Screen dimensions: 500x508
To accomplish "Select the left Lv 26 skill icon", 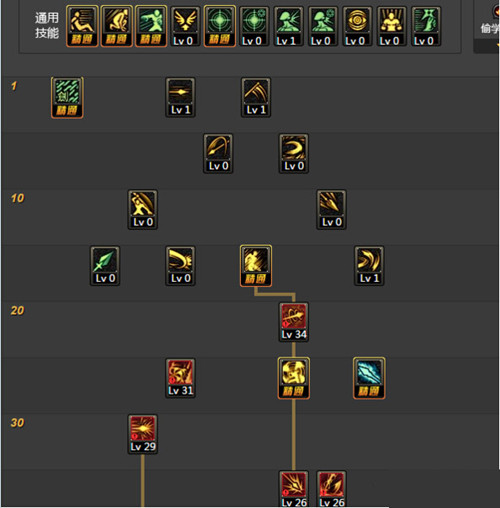I will (x=294, y=489).
